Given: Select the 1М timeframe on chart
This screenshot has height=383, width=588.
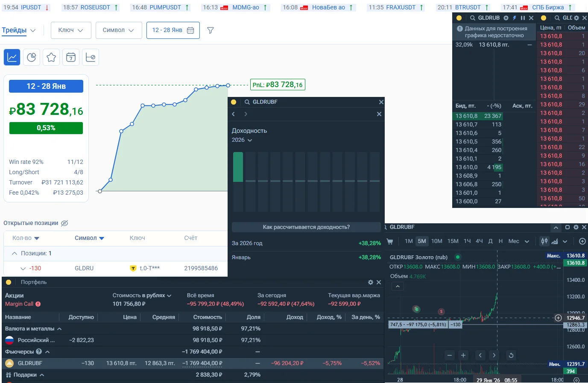Looking at the screenshot, I should click(x=409, y=241).
